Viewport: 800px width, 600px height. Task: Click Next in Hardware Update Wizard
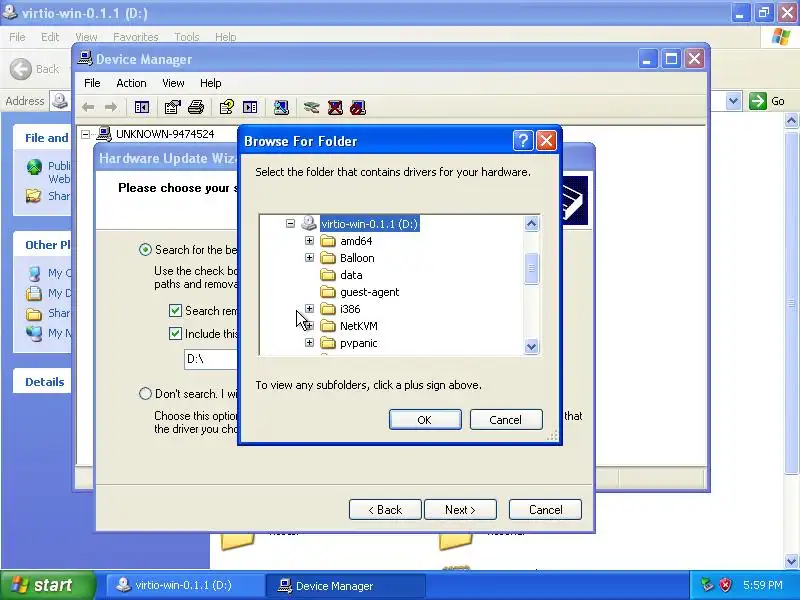(x=460, y=510)
